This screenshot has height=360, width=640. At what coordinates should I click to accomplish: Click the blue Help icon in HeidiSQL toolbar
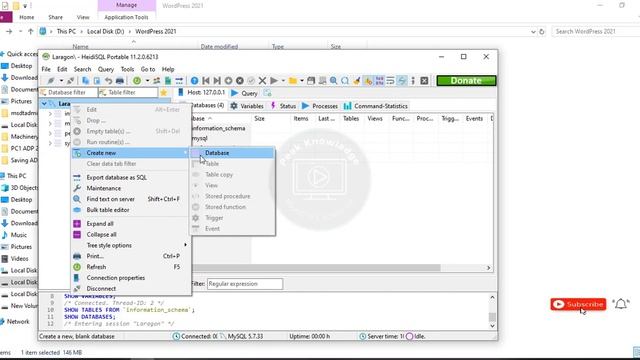(x=195, y=81)
